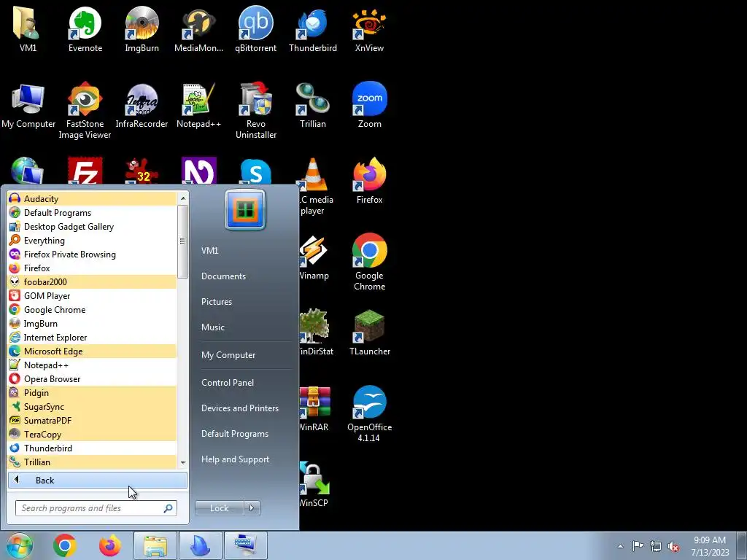Screen dimensions: 747x560
Task: Launch Opera Browser from programs list
Action: [x=92, y=379]
